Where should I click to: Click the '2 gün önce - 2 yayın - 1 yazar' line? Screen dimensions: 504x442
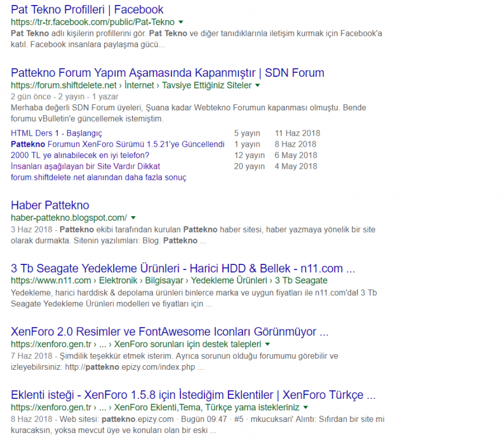click(x=64, y=96)
